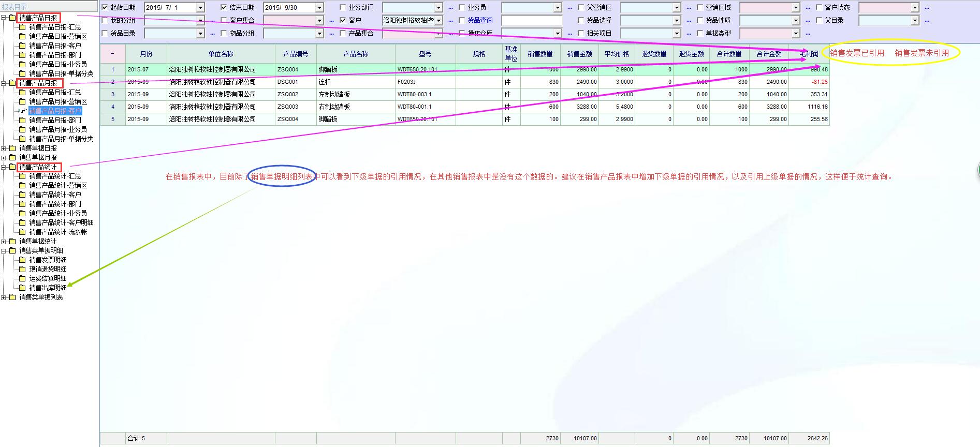Click the folder icon beside 销售出库明细

[22, 288]
